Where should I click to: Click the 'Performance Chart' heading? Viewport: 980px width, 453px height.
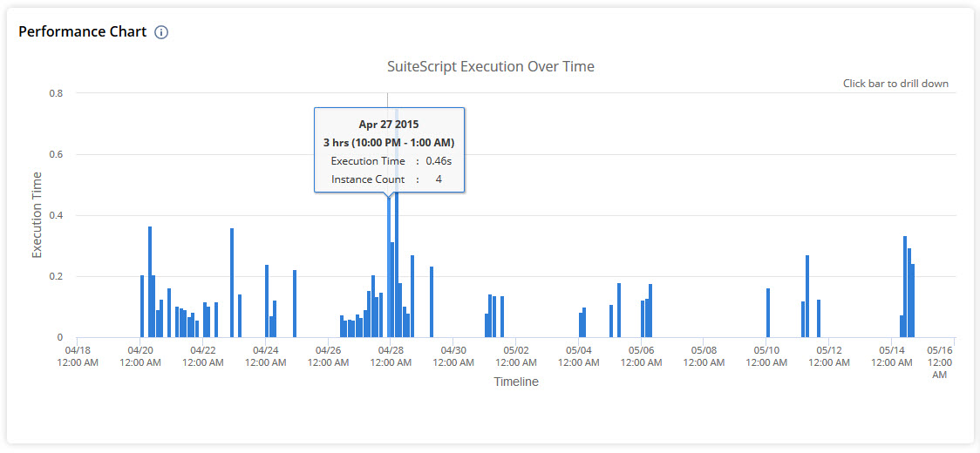click(x=83, y=32)
